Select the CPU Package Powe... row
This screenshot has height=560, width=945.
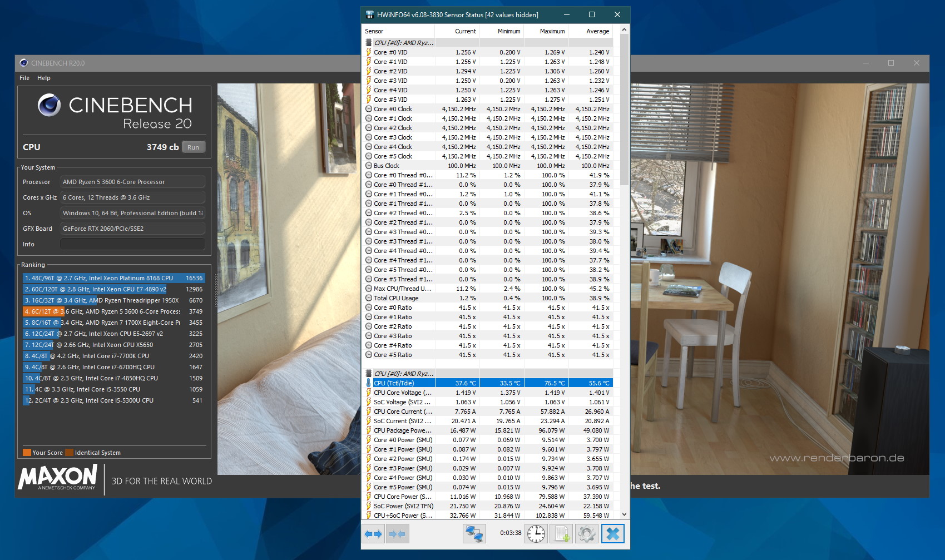point(488,430)
